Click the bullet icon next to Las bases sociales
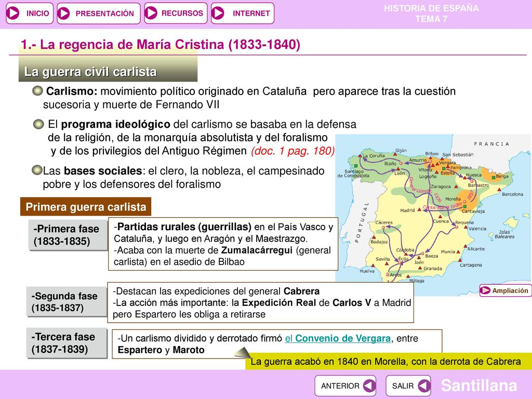Screen dimensions: 532x399 (37, 170)
